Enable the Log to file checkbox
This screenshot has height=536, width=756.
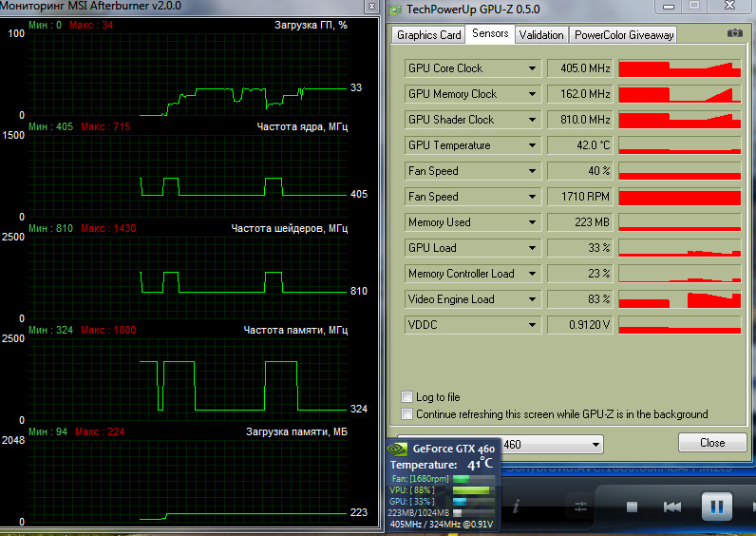(x=407, y=397)
